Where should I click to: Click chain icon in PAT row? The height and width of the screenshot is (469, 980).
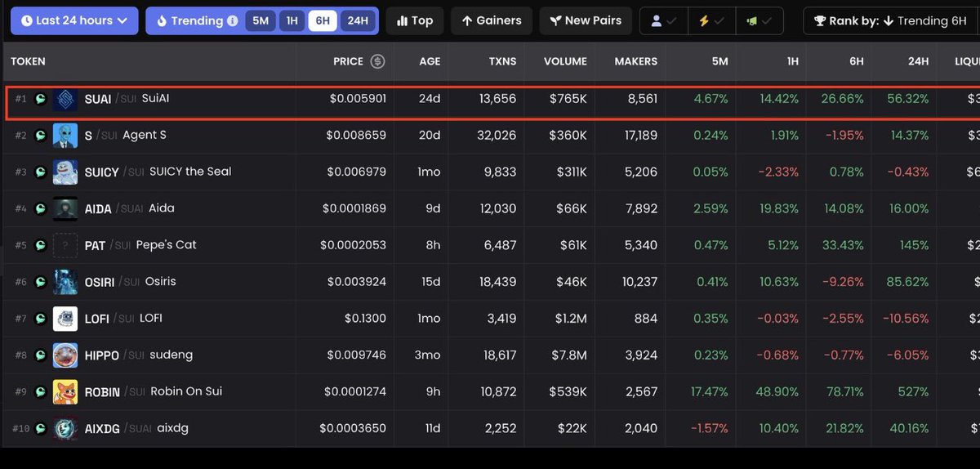[x=41, y=245]
